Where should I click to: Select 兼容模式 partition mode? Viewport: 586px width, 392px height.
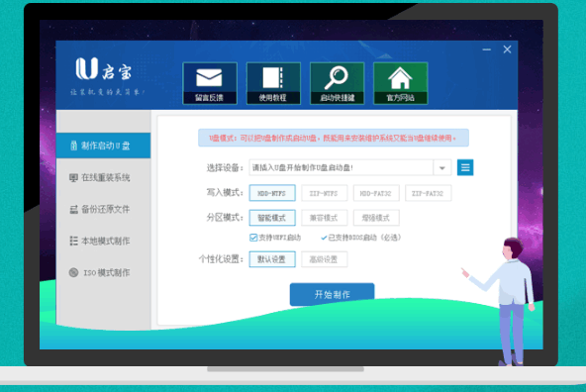pyautogui.click(x=324, y=218)
